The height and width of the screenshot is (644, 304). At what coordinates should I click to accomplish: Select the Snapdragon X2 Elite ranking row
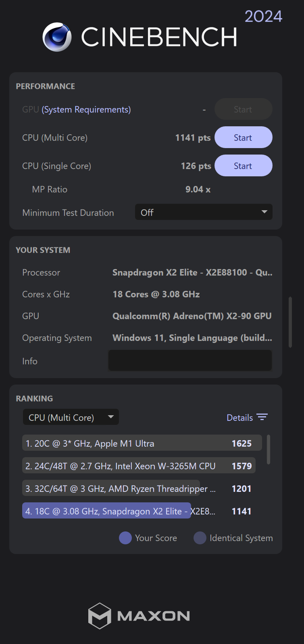tap(139, 511)
